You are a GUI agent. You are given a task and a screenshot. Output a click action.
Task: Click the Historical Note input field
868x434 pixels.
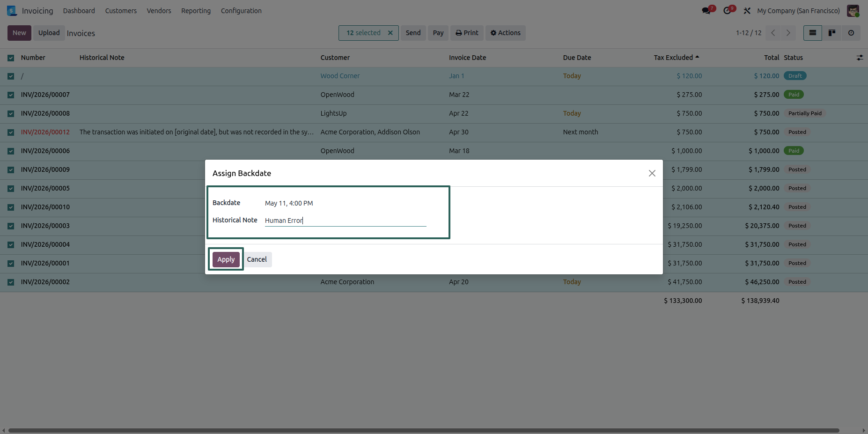click(x=346, y=221)
